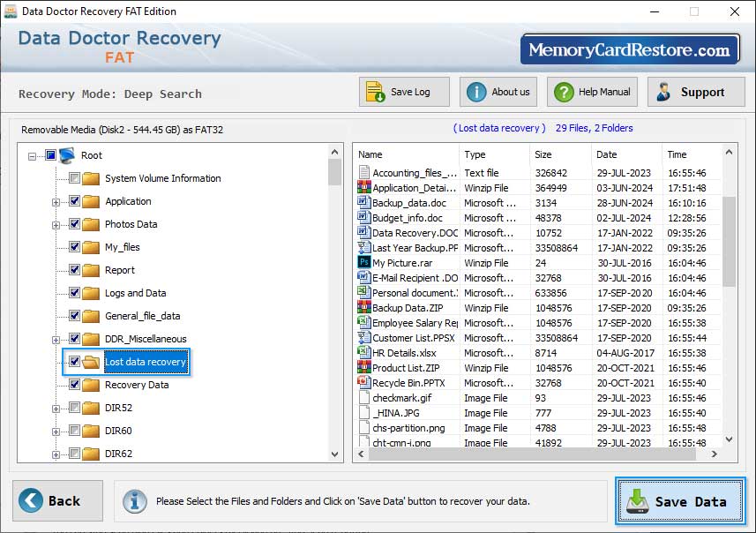Select the E-Mail Recipient file row
The width and height of the screenshot is (756, 533).
tap(539, 278)
